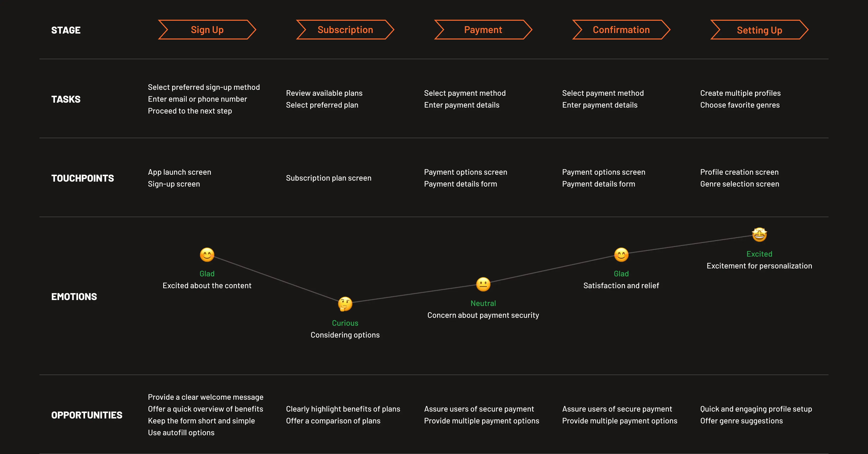Click the "Genre selection screen" touchpoint text
The image size is (868, 454).
[740, 184]
